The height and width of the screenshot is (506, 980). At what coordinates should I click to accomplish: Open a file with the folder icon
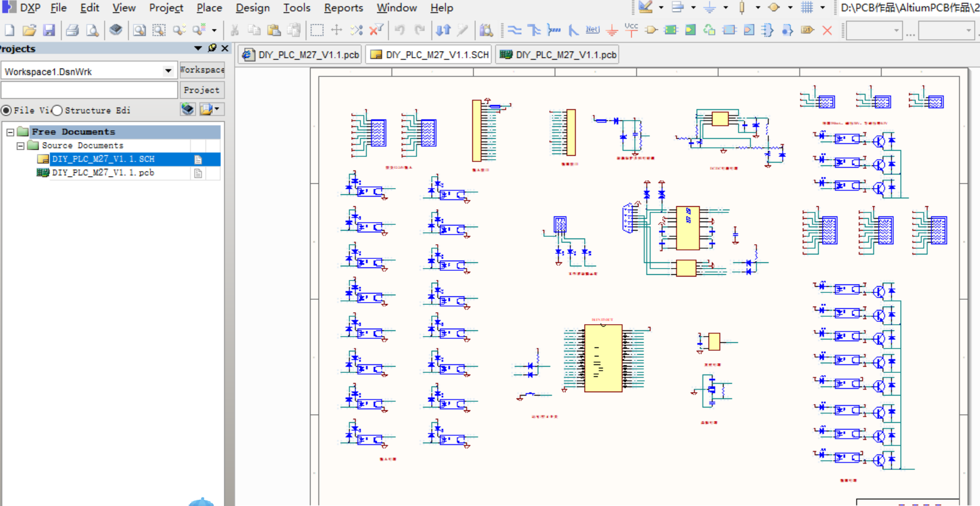pyautogui.click(x=29, y=30)
